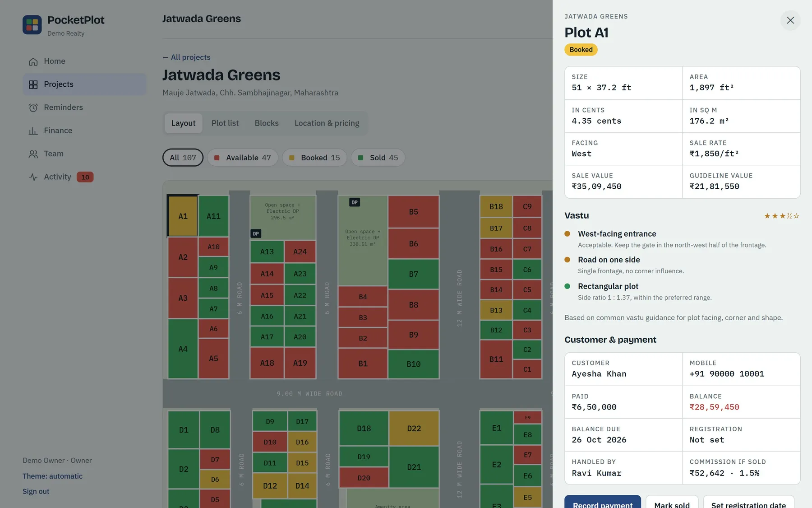812x508 pixels.
Task: Filter plots by Sold 45
Action: (x=378, y=158)
